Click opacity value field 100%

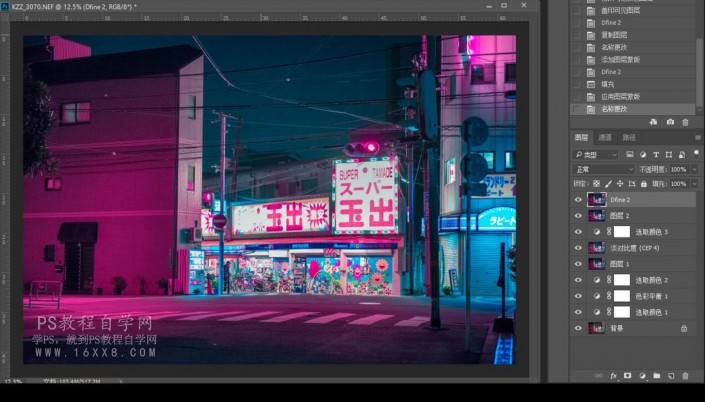pyautogui.click(x=679, y=170)
